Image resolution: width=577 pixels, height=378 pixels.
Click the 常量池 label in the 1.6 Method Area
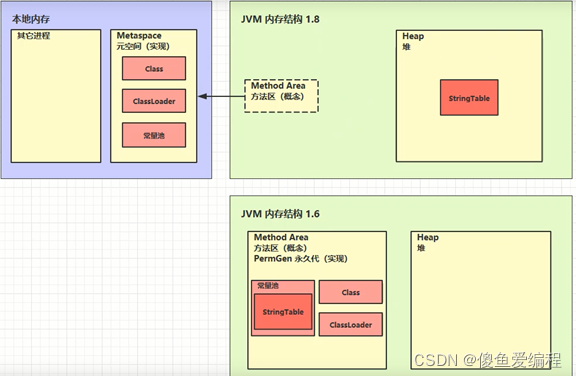point(268,286)
